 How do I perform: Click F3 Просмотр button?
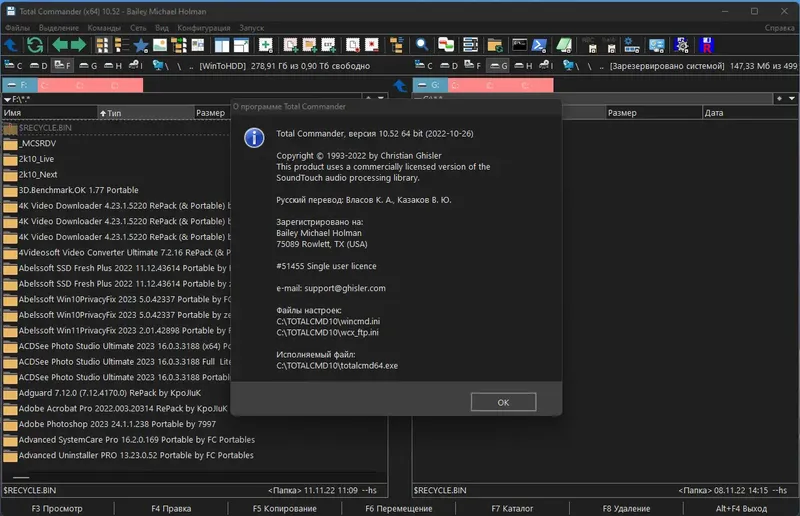57,508
